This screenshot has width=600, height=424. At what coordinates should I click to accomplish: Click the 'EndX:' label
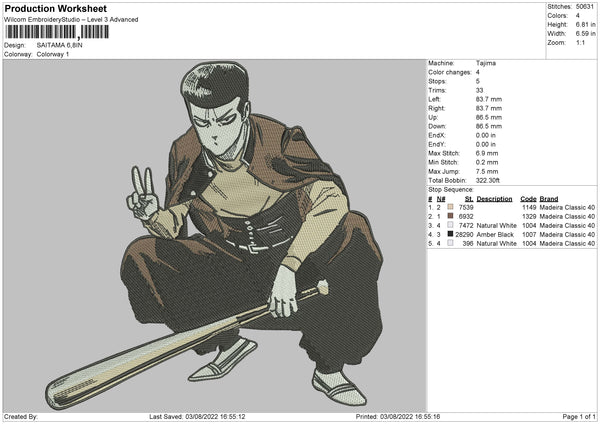point(437,135)
